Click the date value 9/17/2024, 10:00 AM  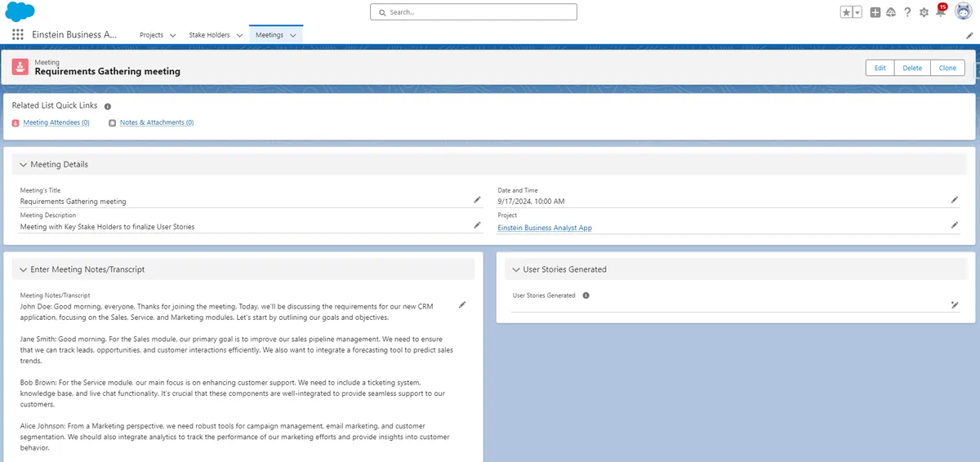pos(531,202)
